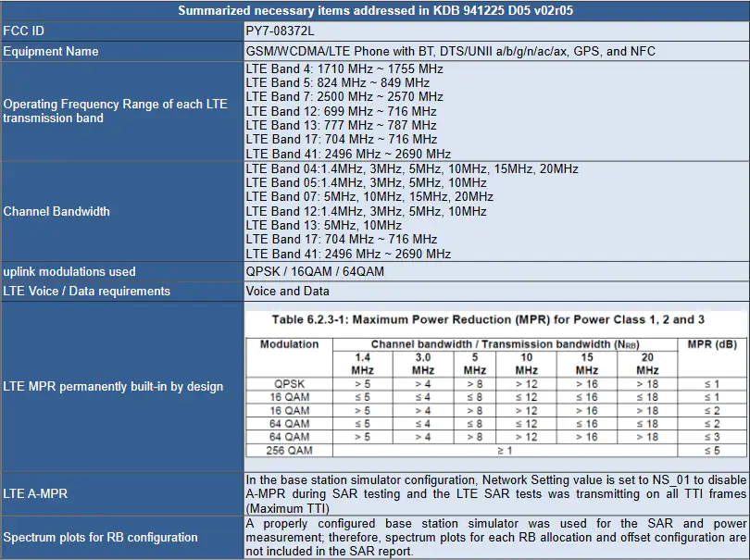The width and height of the screenshot is (750, 560).
Task: Select the table title mentioning KDB 941225 D05
Action: point(376,10)
